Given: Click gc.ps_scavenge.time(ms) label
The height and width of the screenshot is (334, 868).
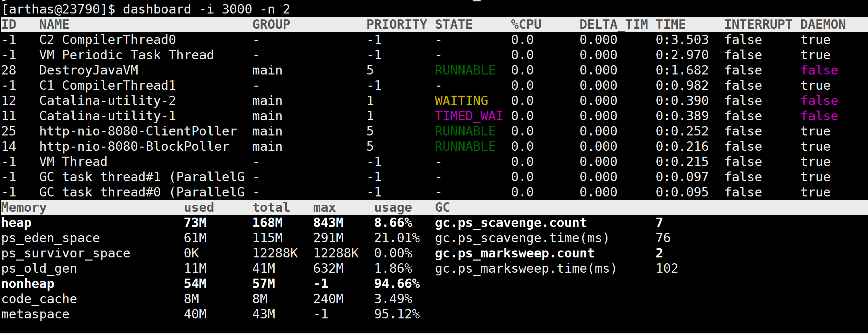Looking at the screenshot, I should click(x=522, y=238).
